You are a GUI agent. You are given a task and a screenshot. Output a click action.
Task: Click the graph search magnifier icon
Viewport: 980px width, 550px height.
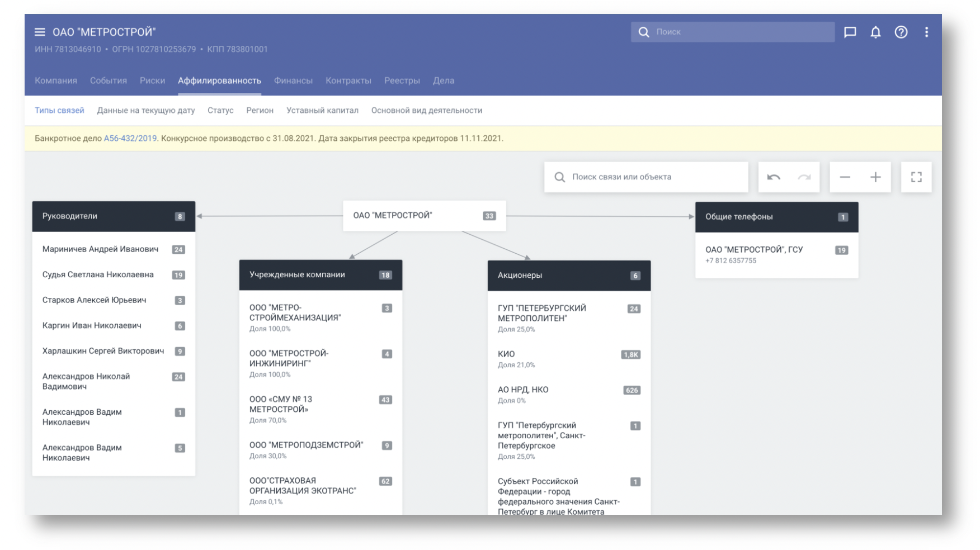click(x=559, y=177)
